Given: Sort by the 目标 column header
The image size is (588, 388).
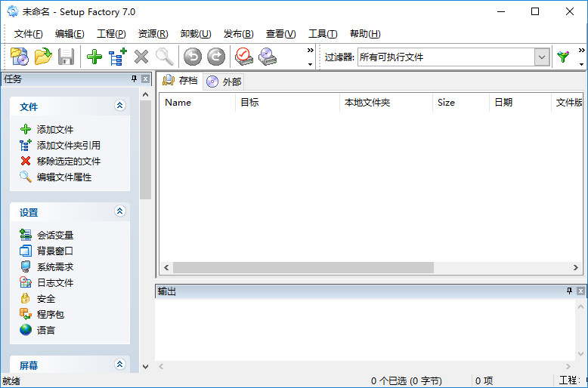Looking at the screenshot, I should pos(288,102).
